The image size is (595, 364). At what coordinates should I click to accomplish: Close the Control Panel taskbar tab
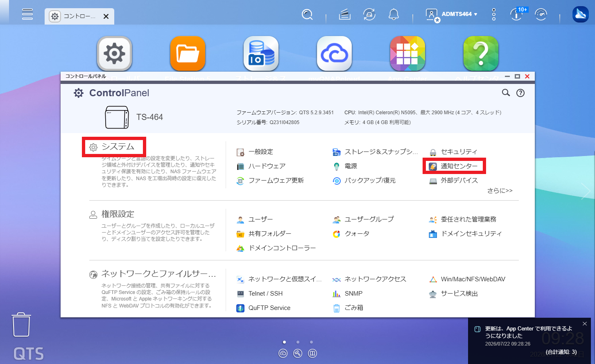[106, 16]
